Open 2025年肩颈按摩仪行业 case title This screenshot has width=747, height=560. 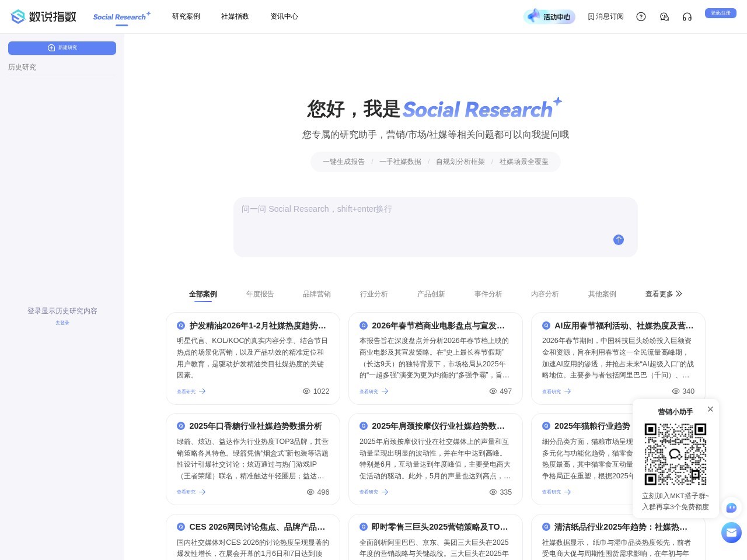438,426
